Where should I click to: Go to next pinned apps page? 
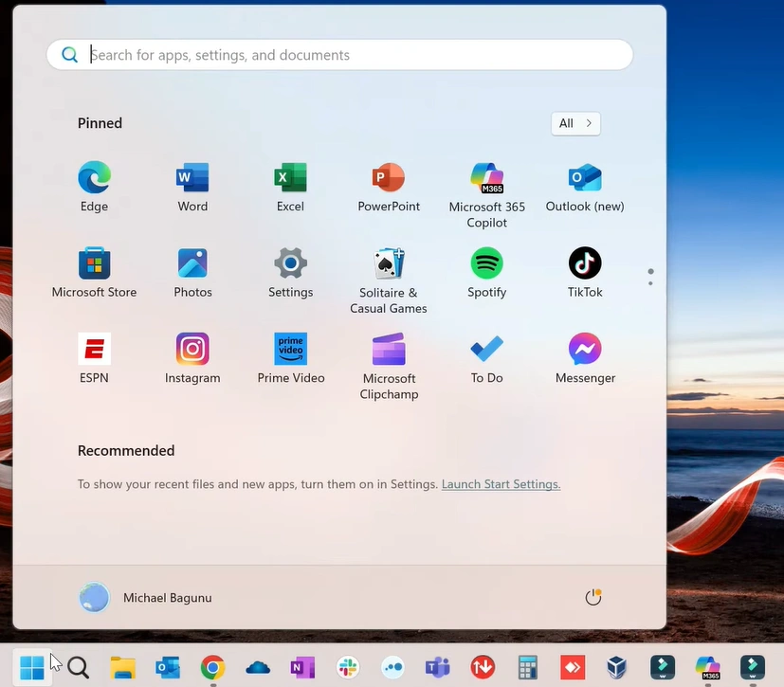point(650,282)
